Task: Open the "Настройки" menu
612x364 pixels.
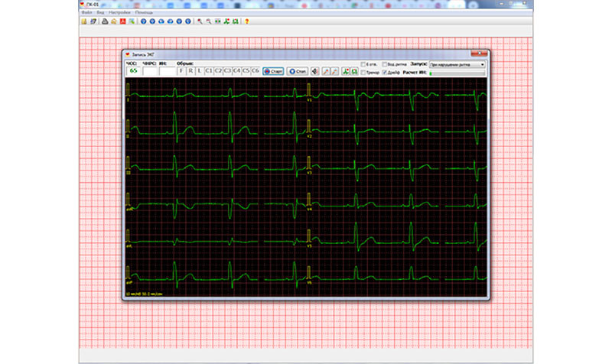Action: tap(120, 13)
